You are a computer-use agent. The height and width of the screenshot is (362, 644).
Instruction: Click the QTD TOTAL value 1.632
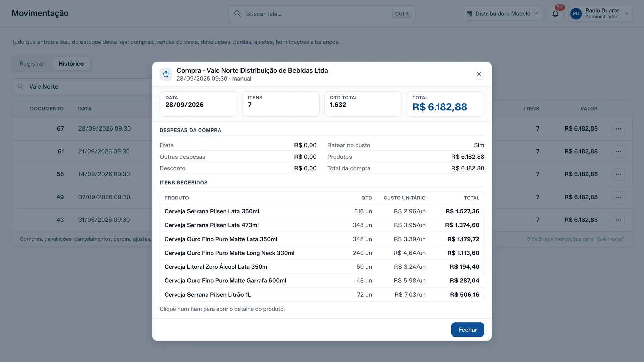coord(338,105)
